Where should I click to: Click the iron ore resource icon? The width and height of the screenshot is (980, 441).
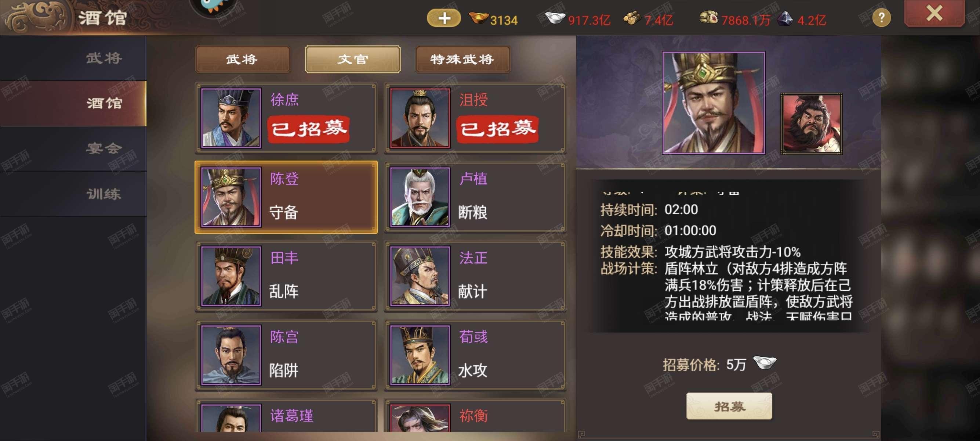pos(785,18)
